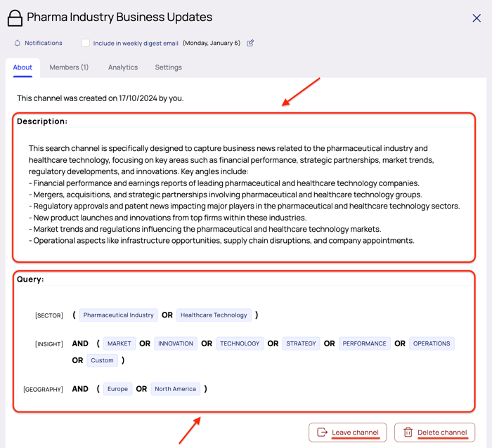Image resolution: width=492 pixels, height=448 pixels.
Task: Open the Settings tab
Action: coord(168,67)
